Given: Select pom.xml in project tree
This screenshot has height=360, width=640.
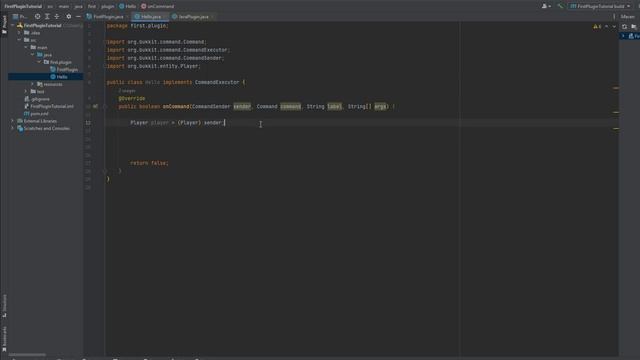Looking at the screenshot, I should point(36,113).
